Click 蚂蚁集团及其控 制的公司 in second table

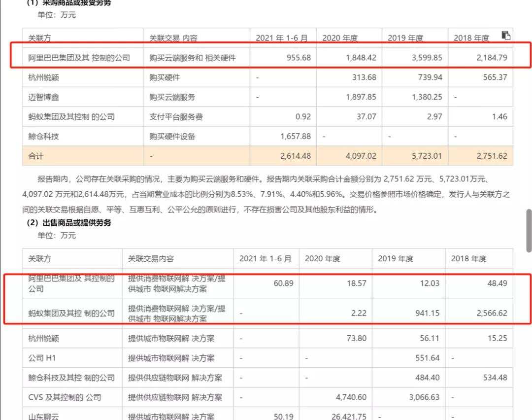coord(71,313)
